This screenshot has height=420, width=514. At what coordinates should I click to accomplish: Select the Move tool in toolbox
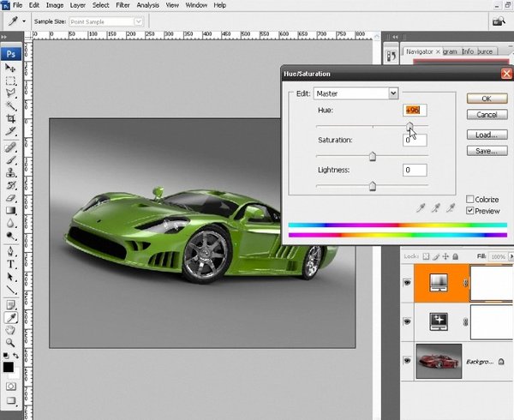[11, 66]
